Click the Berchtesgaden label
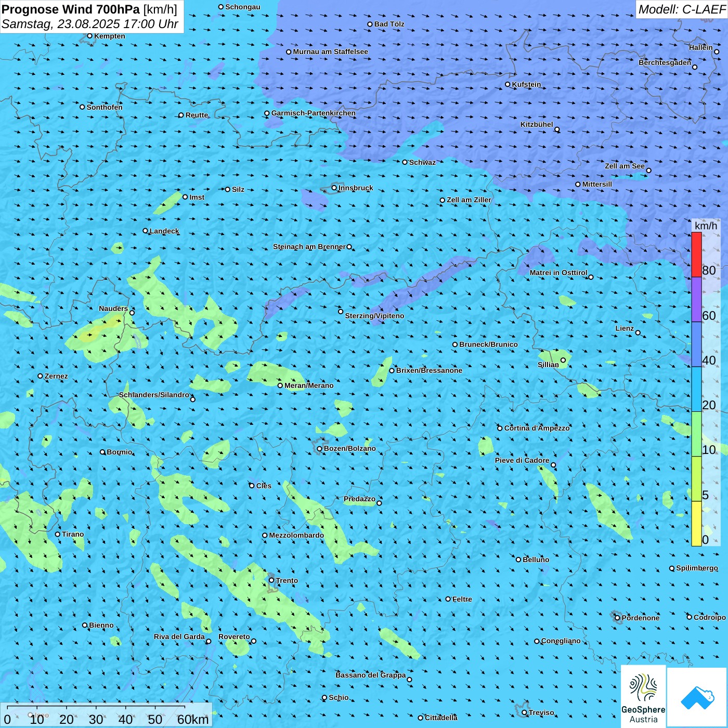Image resolution: width=728 pixels, height=728 pixels. tap(665, 62)
